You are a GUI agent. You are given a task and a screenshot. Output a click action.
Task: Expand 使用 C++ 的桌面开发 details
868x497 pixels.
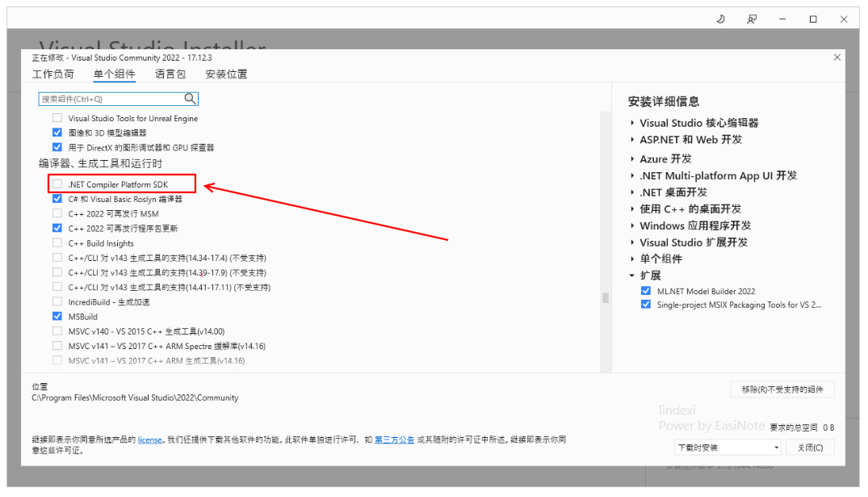point(632,208)
